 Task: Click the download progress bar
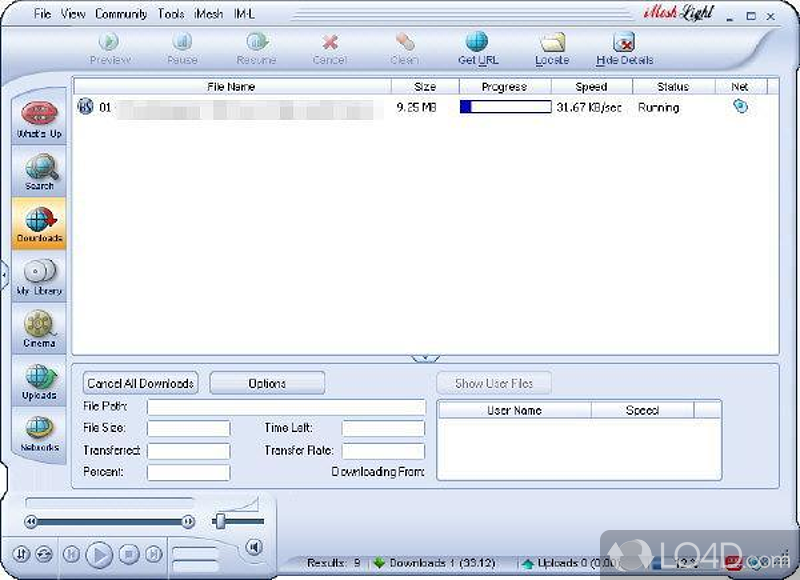coord(506,107)
